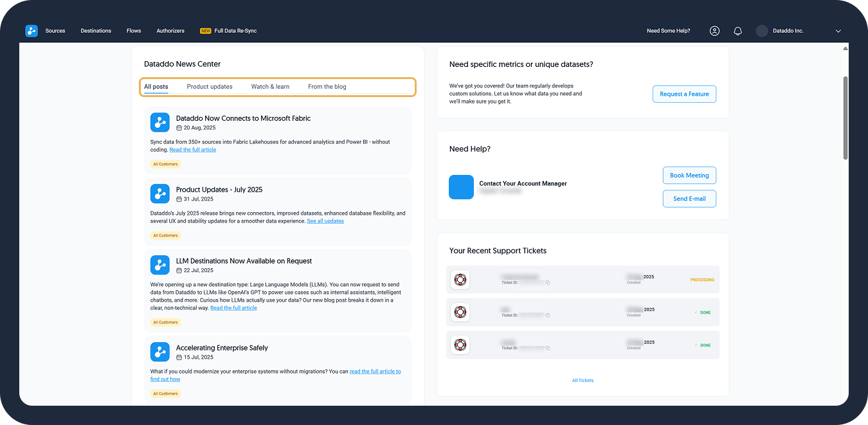Open the Sources menu
Image resolution: width=868 pixels, height=425 pixels.
click(x=55, y=31)
